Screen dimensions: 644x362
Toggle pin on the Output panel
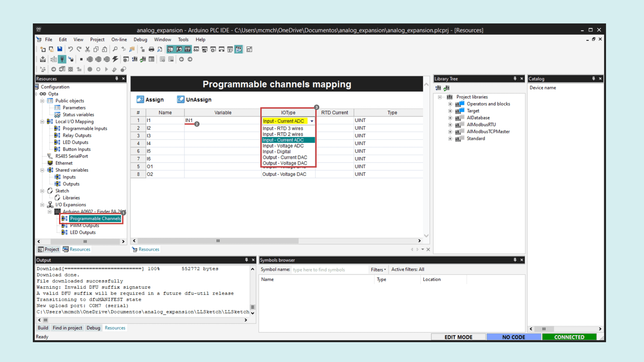click(246, 260)
